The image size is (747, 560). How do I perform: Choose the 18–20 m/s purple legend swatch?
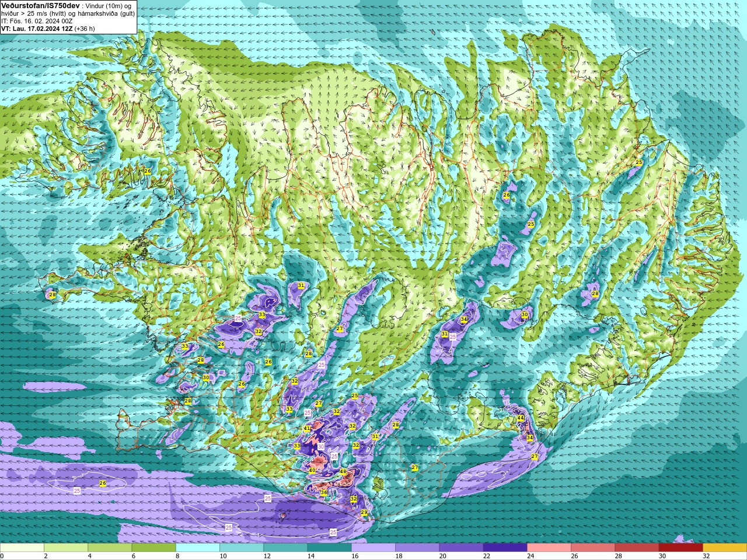coord(417,548)
